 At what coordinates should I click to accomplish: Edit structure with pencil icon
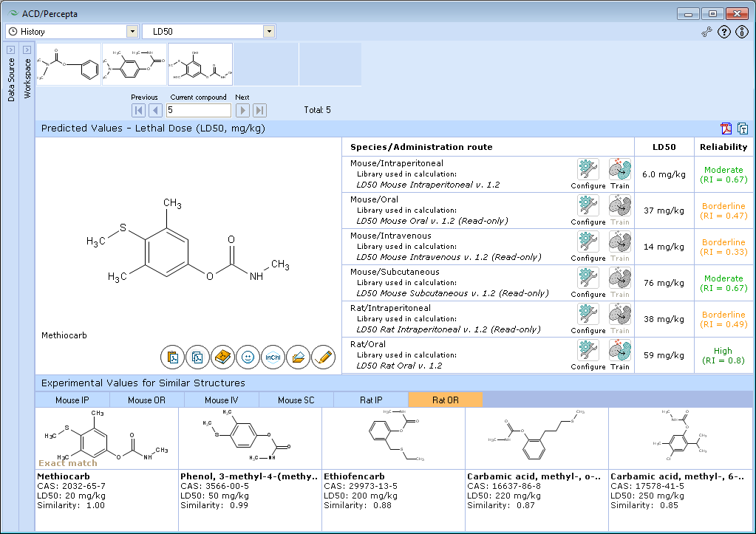tap(323, 357)
